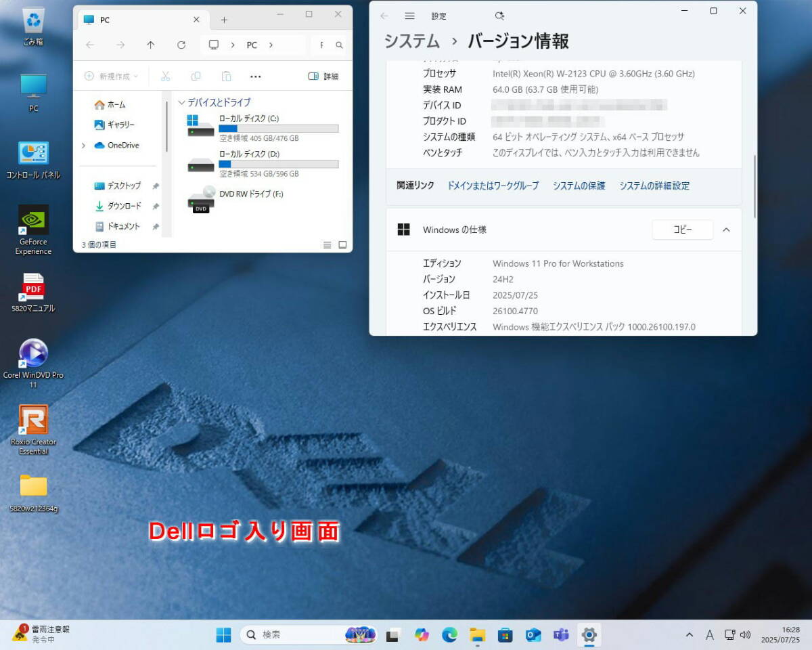The height and width of the screenshot is (650, 812).
Task: Toggle the 詳細 details pane button
Action: click(323, 77)
